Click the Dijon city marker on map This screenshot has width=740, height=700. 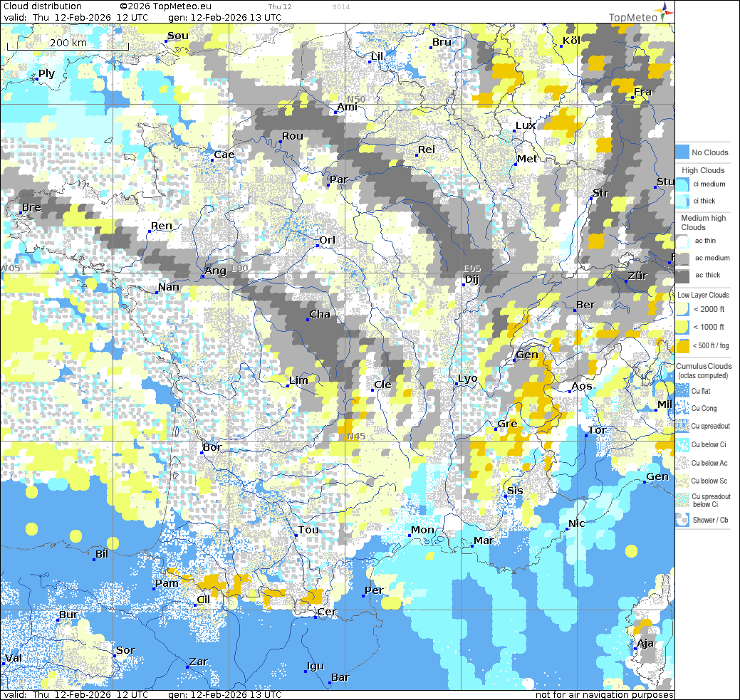pos(463,285)
